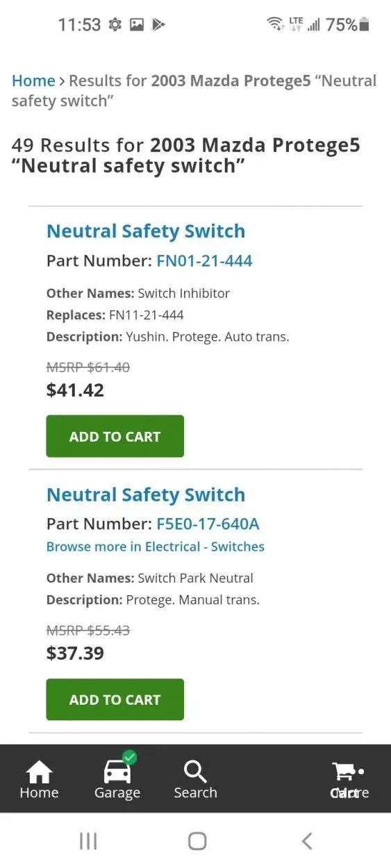The width and height of the screenshot is (391, 868).
Task: Tap green checkmark badge on Garage
Action: pos(130,757)
